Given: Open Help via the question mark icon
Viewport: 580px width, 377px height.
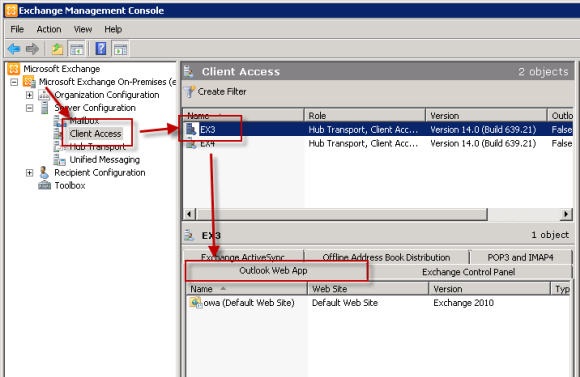Looking at the screenshot, I should pyautogui.click(x=101, y=48).
